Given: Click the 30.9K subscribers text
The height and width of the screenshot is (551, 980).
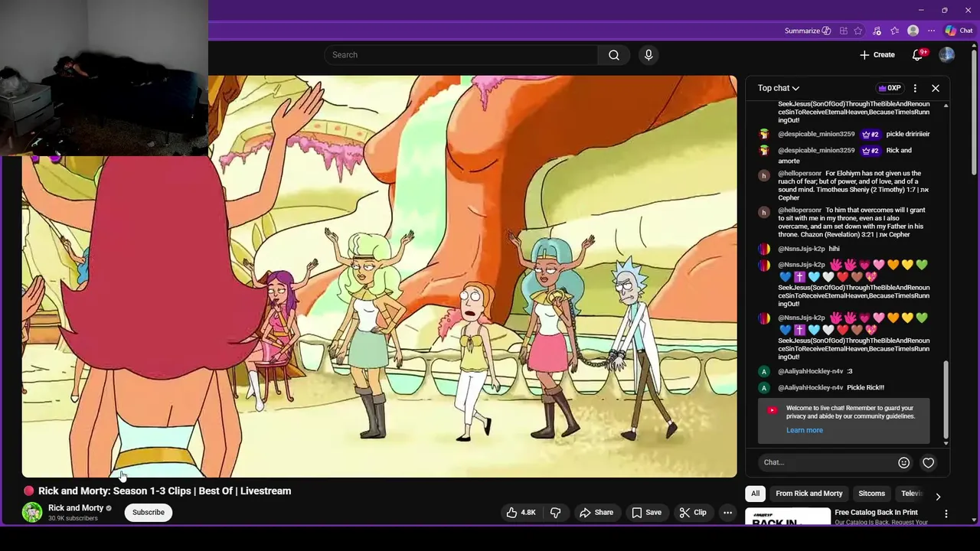Looking at the screenshot, I should (x=73, y=519).
